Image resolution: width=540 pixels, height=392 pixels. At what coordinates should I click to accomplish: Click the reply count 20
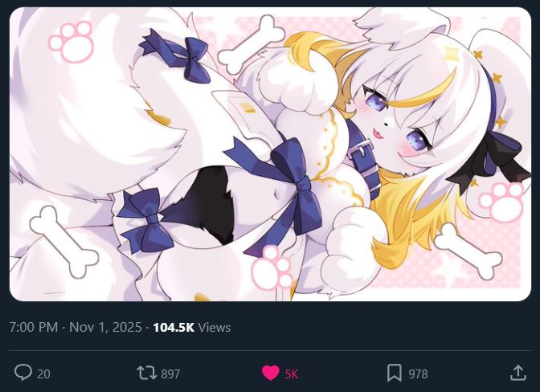pos(43,374)
